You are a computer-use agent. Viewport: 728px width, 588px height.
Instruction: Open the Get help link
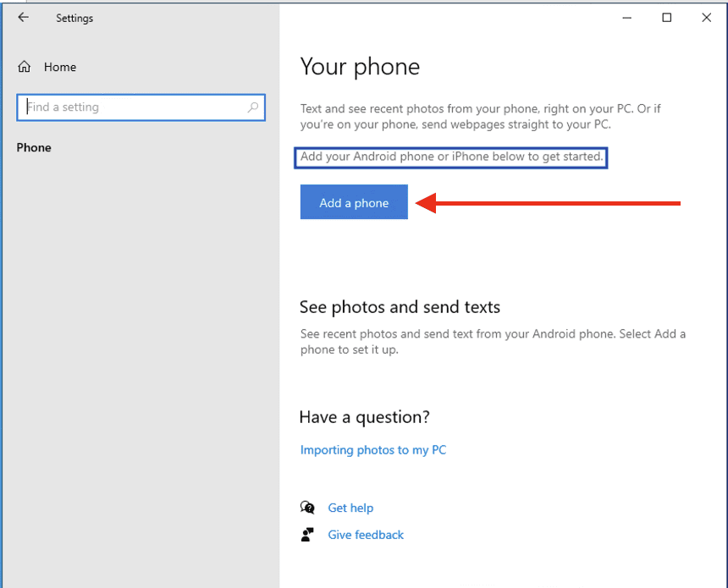tap(350, 508)
